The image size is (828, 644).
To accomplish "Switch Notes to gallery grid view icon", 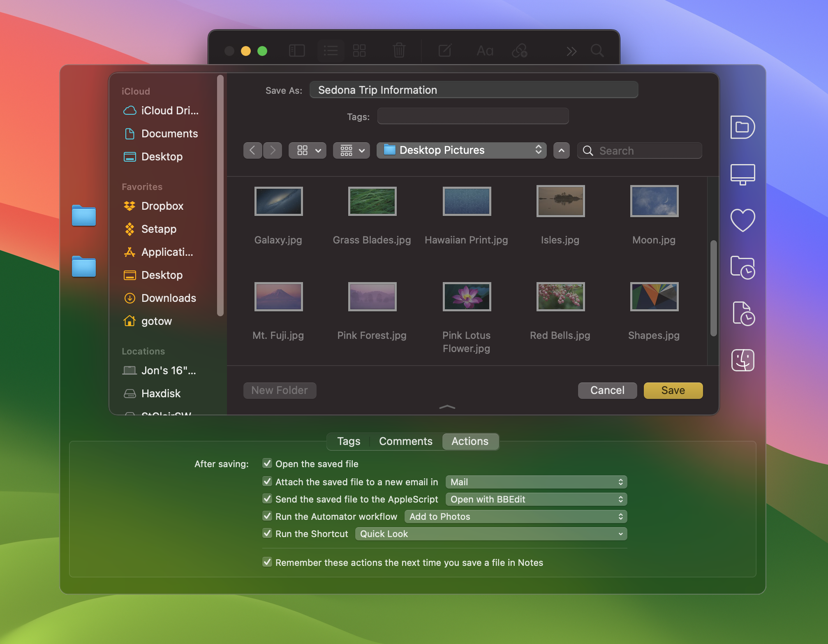I will pos(359,51).
